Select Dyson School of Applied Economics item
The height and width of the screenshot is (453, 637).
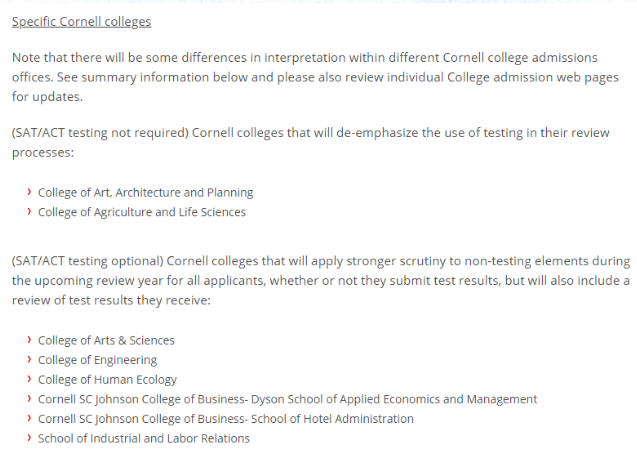[x=287, y=399]
